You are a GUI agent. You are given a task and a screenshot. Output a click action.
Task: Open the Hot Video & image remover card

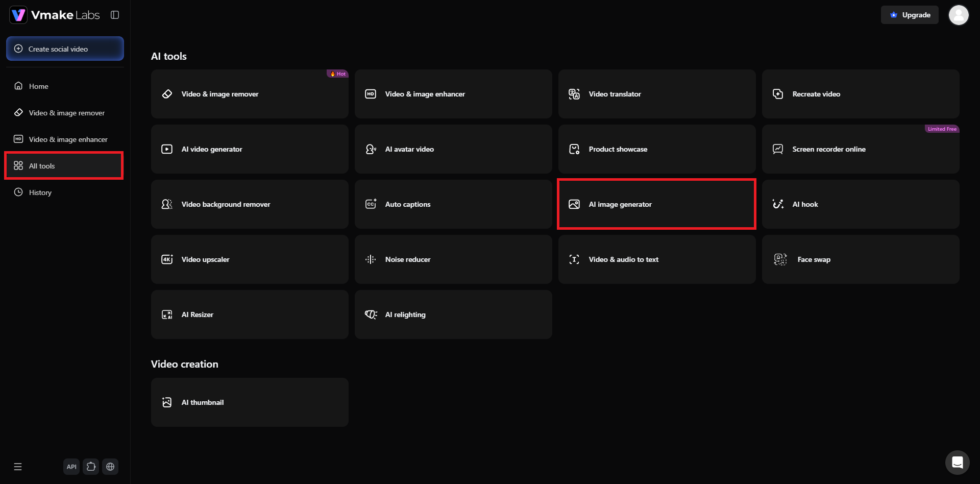click(250, 94)
